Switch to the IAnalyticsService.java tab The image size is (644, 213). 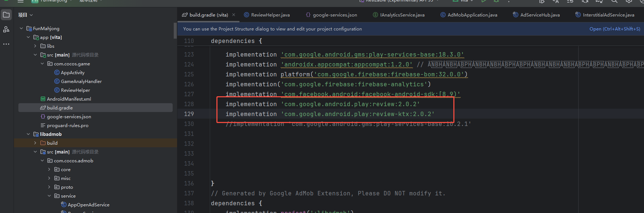click(399, 15)
